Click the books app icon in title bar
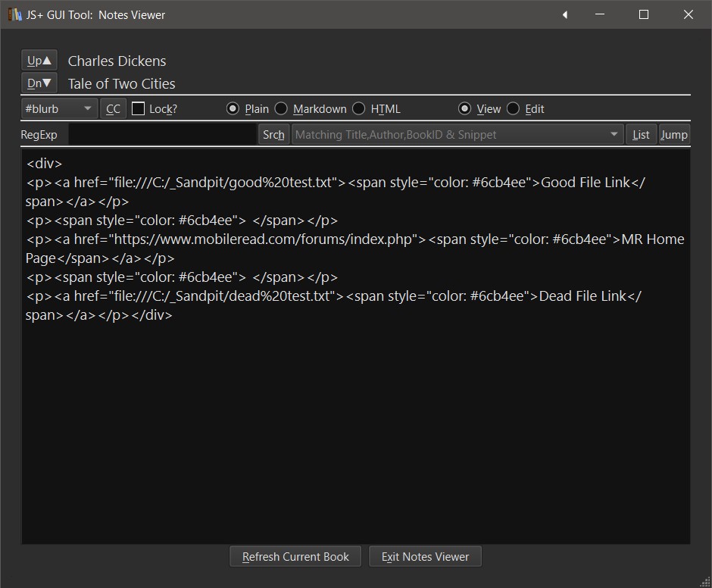 point(14,14)
